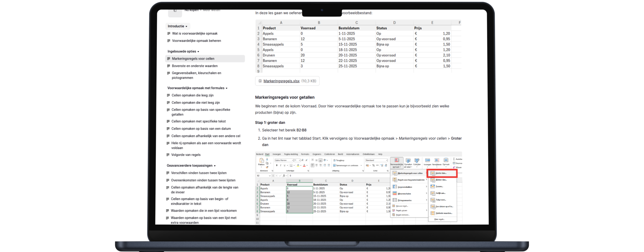Viewport: 644px width, 252px height.
Task: Switch to the Formules ribbon tab
Action: pyautogui.click(x=305, y=154)
